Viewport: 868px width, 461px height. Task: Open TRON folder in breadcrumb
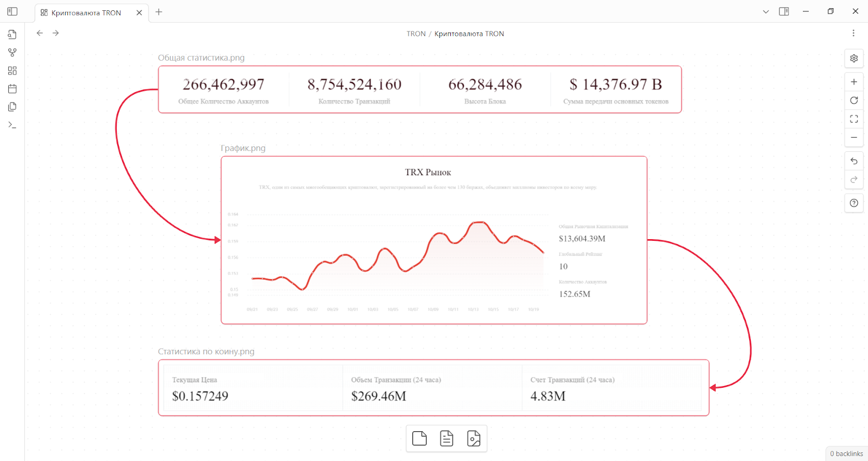click(416, 34)
